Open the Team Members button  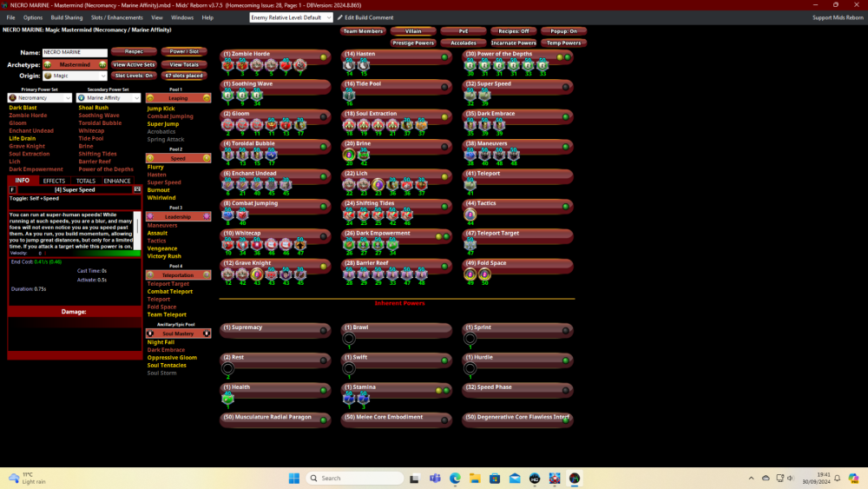point(363,31)
